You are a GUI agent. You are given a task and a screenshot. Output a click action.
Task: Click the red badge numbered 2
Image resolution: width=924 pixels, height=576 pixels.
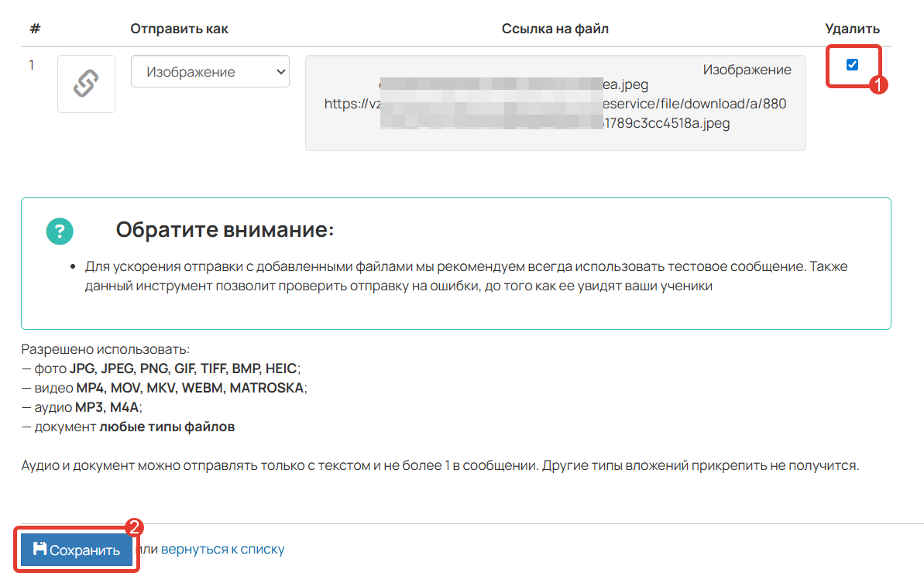pos(134,527)
